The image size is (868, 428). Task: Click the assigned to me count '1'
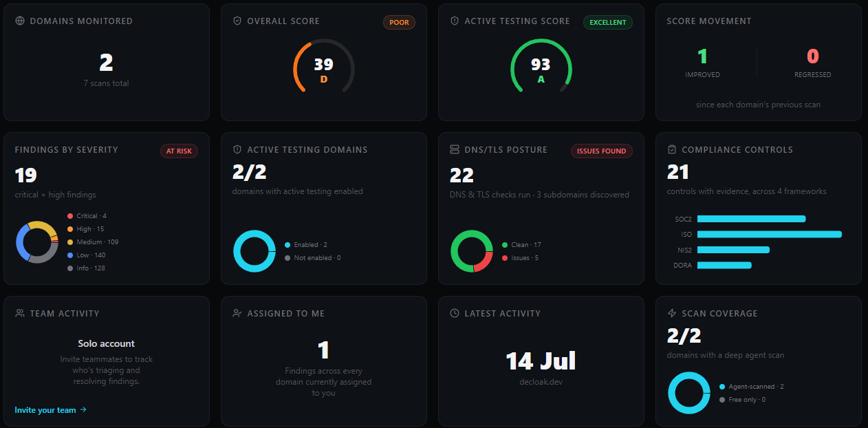point(324,350)
